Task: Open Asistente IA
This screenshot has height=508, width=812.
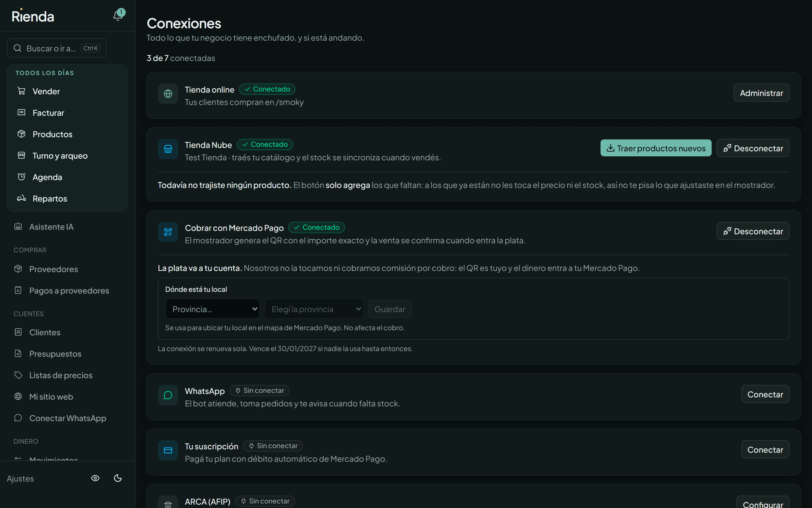Action: pyautogui.click(x=67, y=227)
